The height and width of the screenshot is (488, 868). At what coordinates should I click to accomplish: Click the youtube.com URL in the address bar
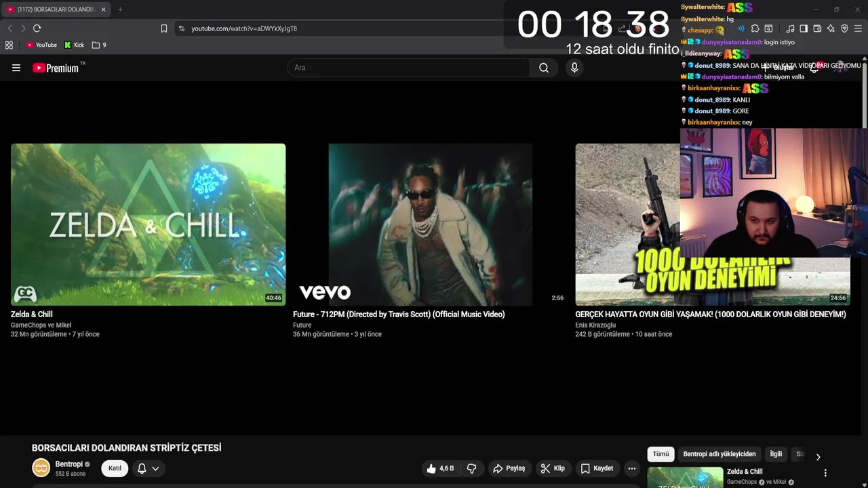coord(244,28)
